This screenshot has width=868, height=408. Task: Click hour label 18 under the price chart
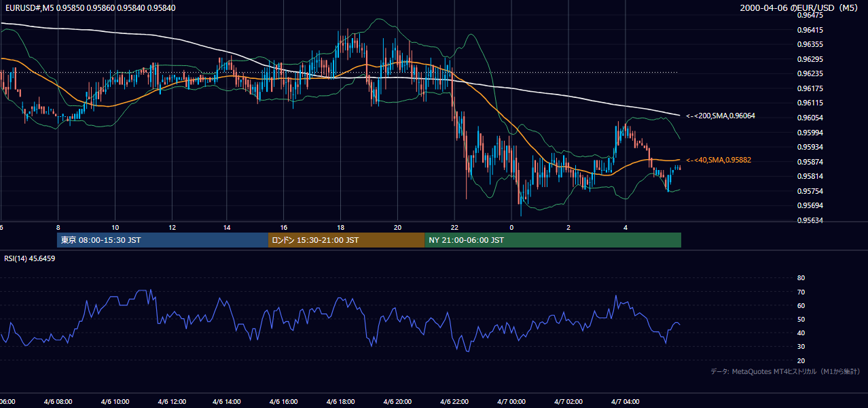point(340,227)
